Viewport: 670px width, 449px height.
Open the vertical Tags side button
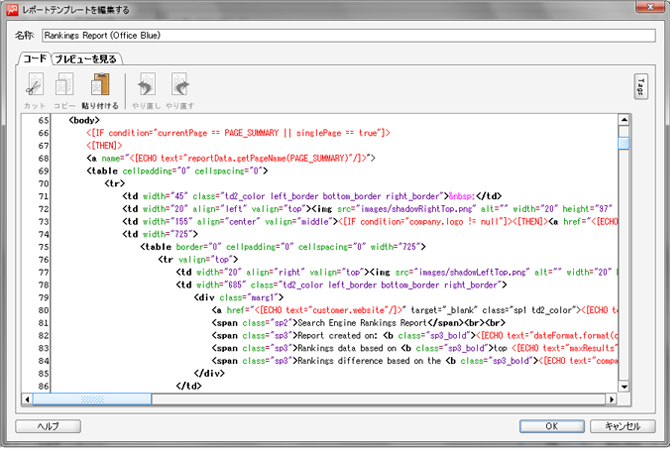pyautogui.click(x=641, y=87)
